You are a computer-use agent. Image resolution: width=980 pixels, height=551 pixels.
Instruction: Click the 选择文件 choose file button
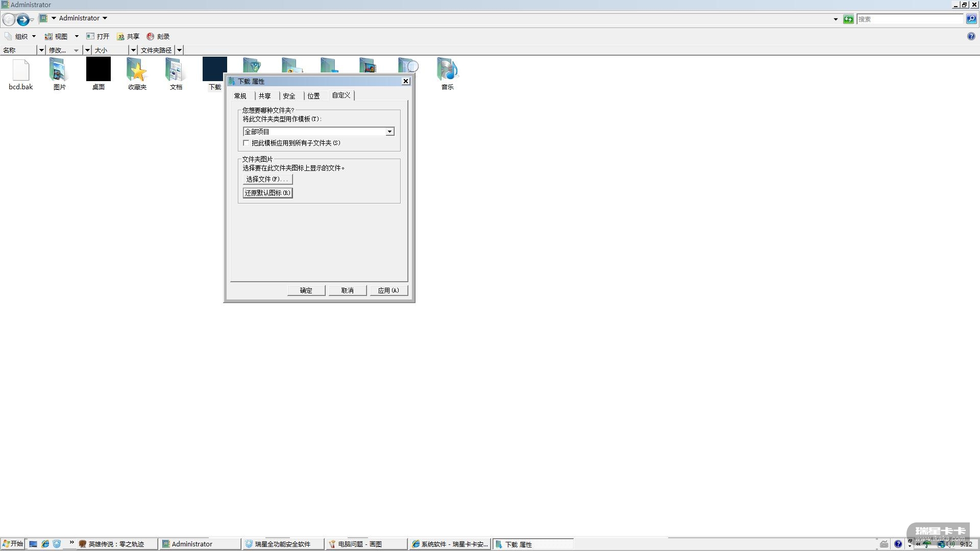tap(267, 179)
